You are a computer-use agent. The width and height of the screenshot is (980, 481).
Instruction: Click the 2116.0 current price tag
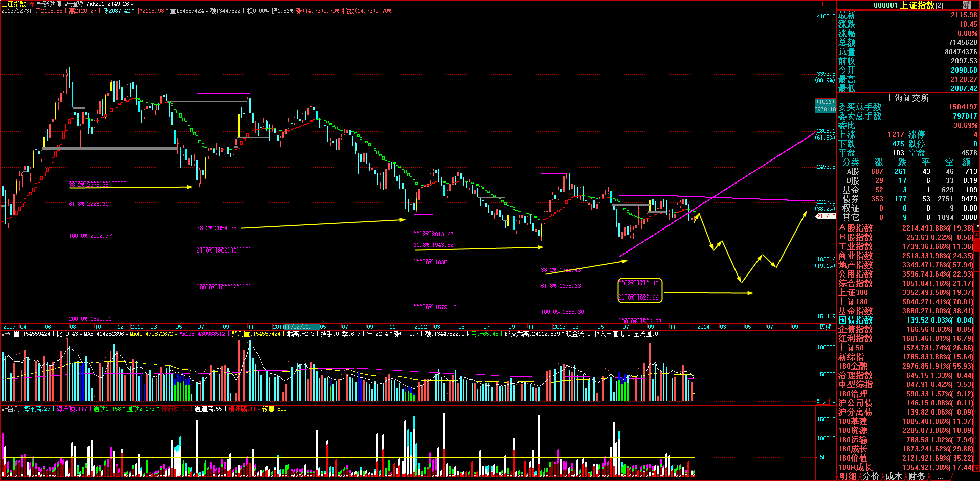(825, 216)
